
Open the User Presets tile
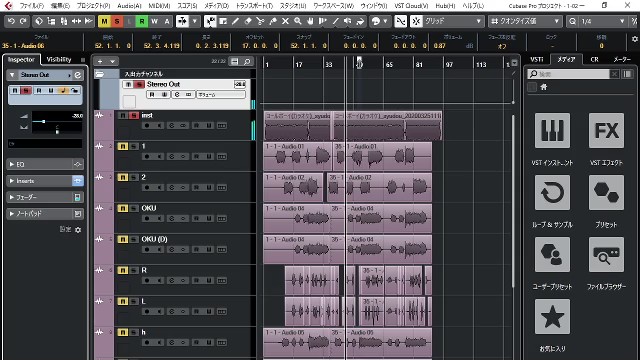coord(552,255)
